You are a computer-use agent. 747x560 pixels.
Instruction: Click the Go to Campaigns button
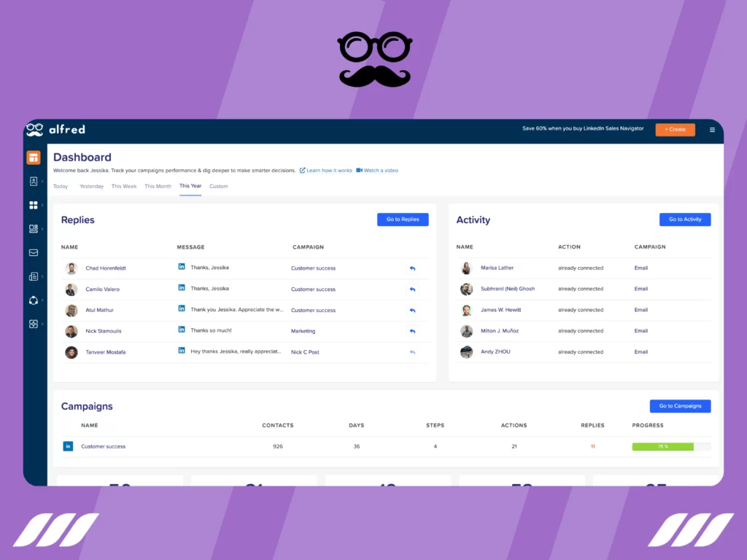(680, 406)
